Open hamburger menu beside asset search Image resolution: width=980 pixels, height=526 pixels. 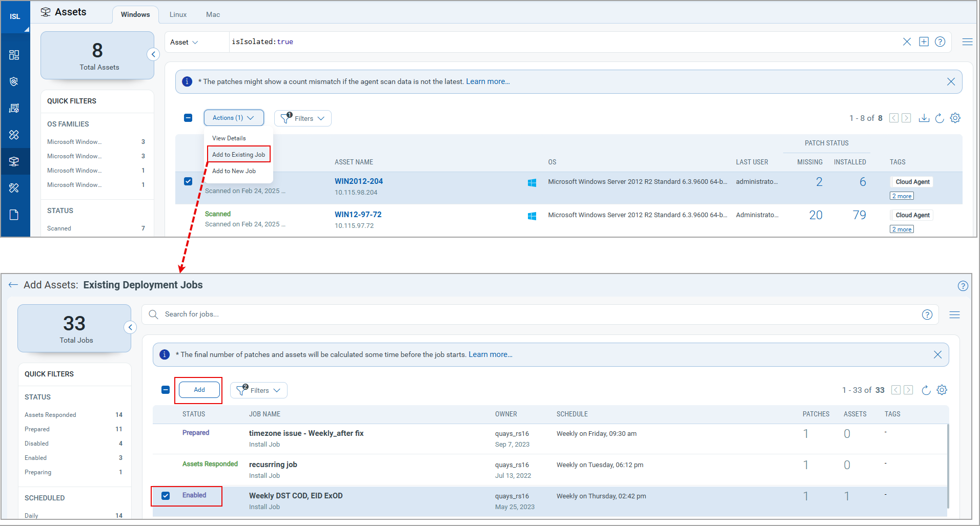pos(967,42)
